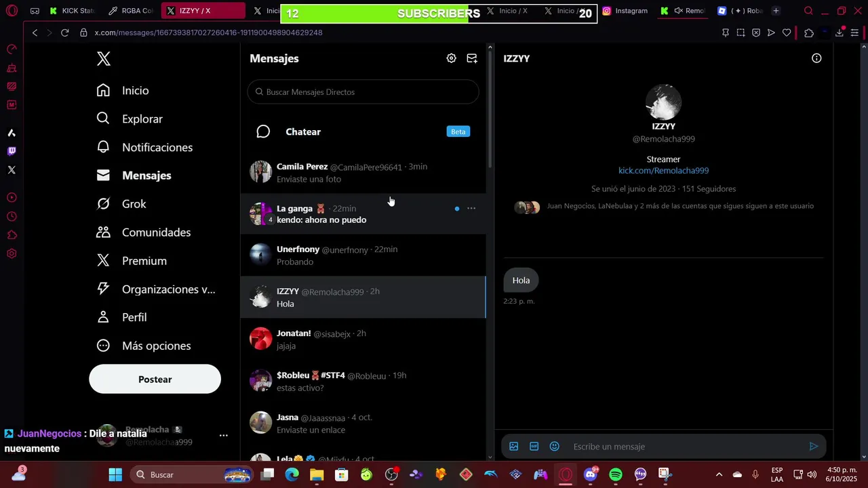Screen dimensions: 868x488
Task: Click the send message arrow
Action: [813, 446]
